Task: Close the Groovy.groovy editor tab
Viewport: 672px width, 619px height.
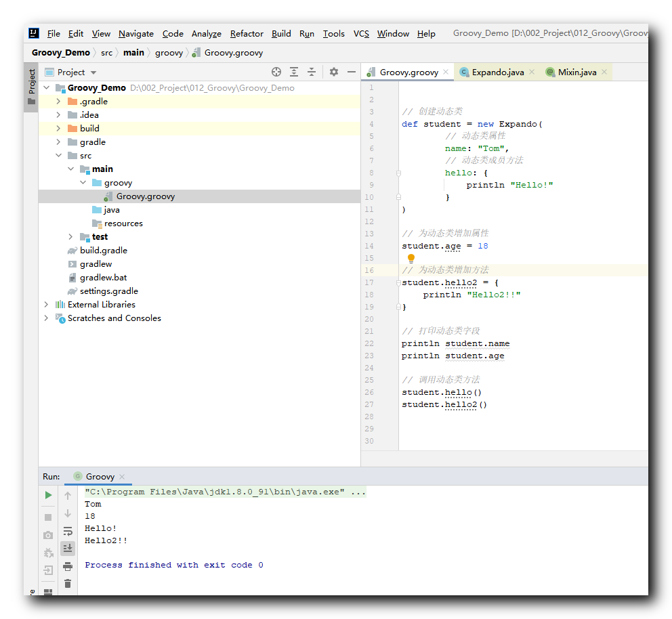Action: 446,72
